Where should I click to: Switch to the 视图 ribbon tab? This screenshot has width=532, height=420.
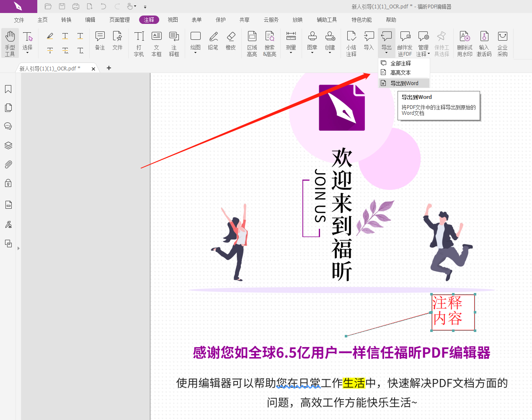point(172,19)
